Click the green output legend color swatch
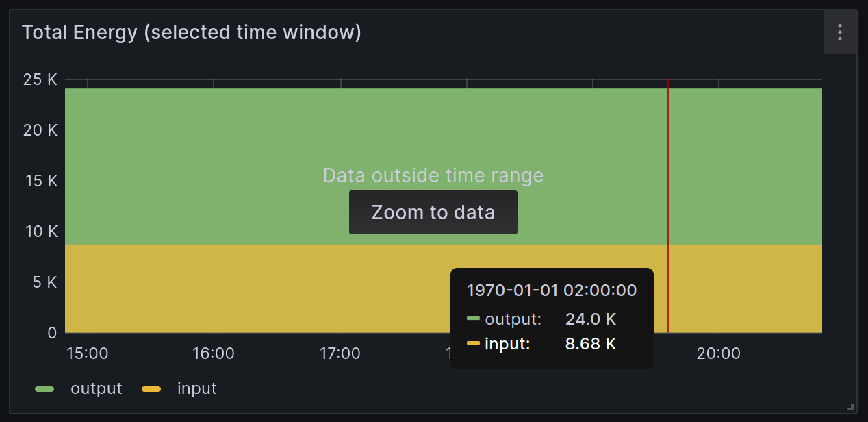 click(x=44, y=389)
